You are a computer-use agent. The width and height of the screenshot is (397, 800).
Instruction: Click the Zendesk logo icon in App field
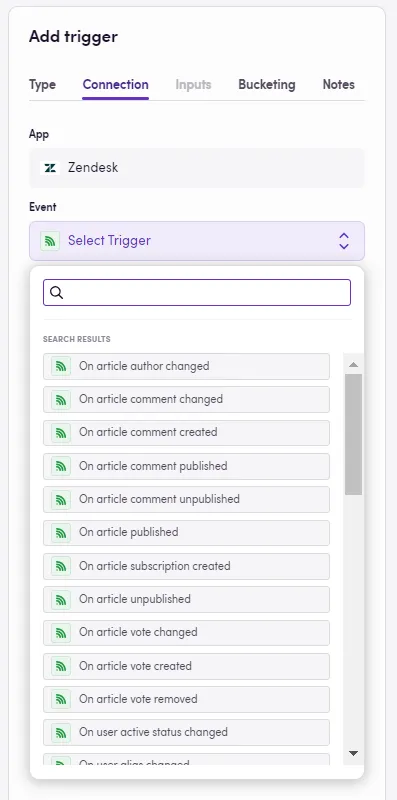50,168
